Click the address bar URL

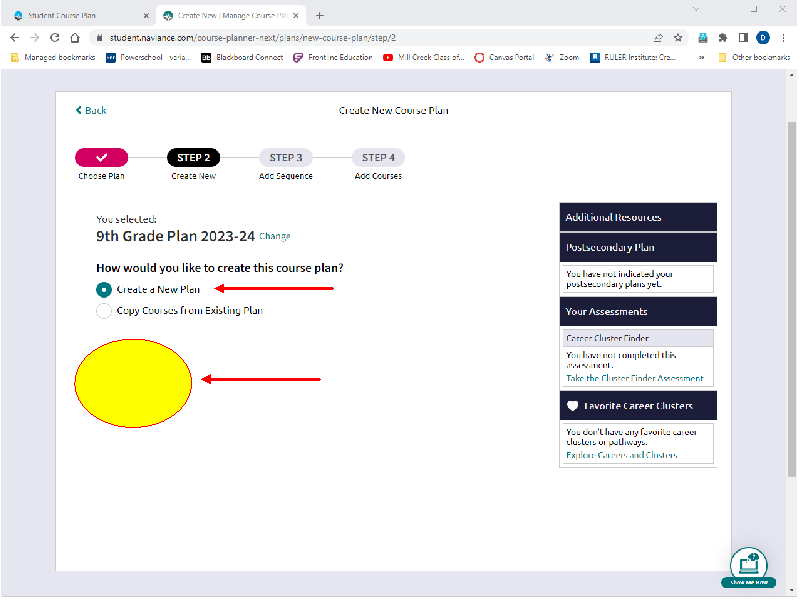253,38
